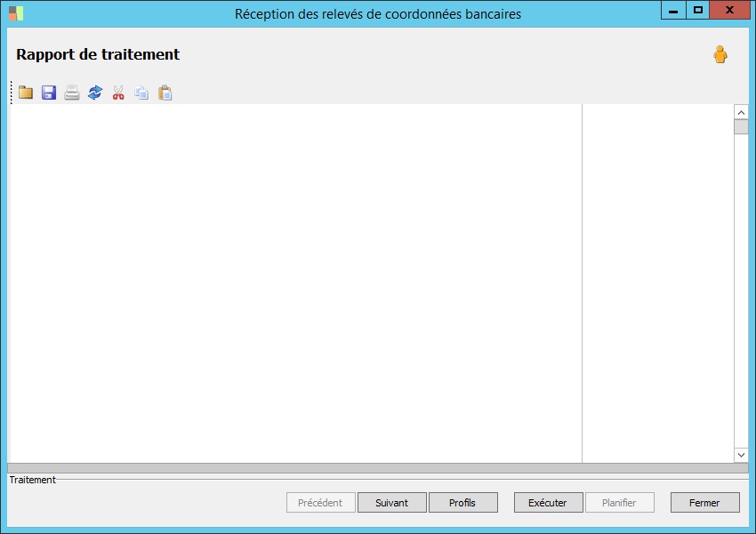The height and width of the screenshot is (534, 756).
Task: Go to next step with Suivant
Action: 392,503
